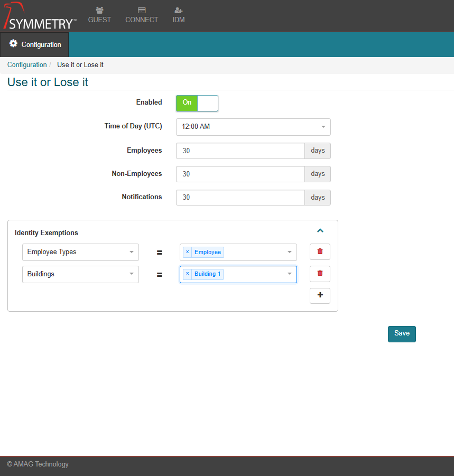The image size is (454, 476).
Task: Open the Time of Day dropdown
Action: pyautogui.click(x=253, y=127)
